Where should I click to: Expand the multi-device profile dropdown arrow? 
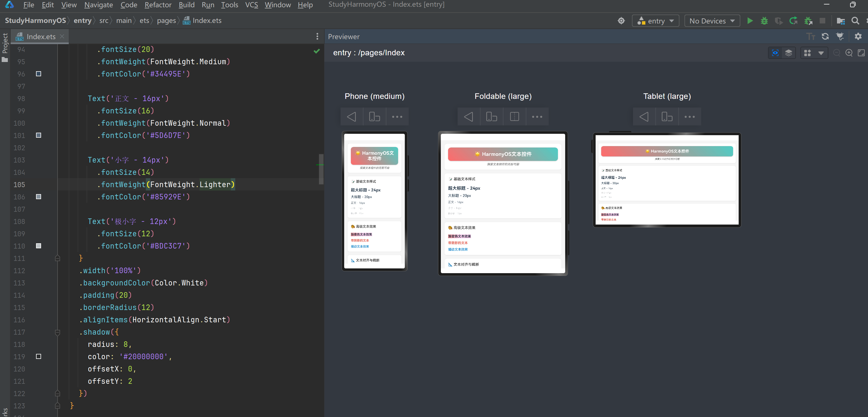[x=821, y=53]
